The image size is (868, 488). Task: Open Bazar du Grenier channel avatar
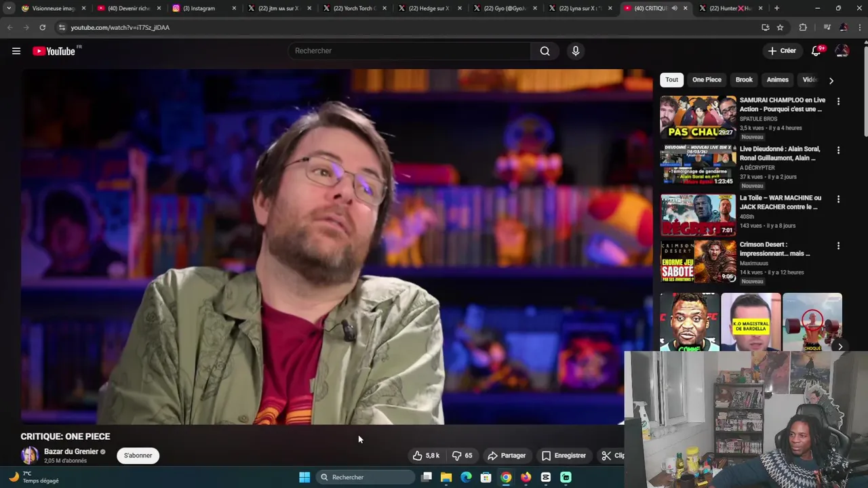tap(30, 455)
